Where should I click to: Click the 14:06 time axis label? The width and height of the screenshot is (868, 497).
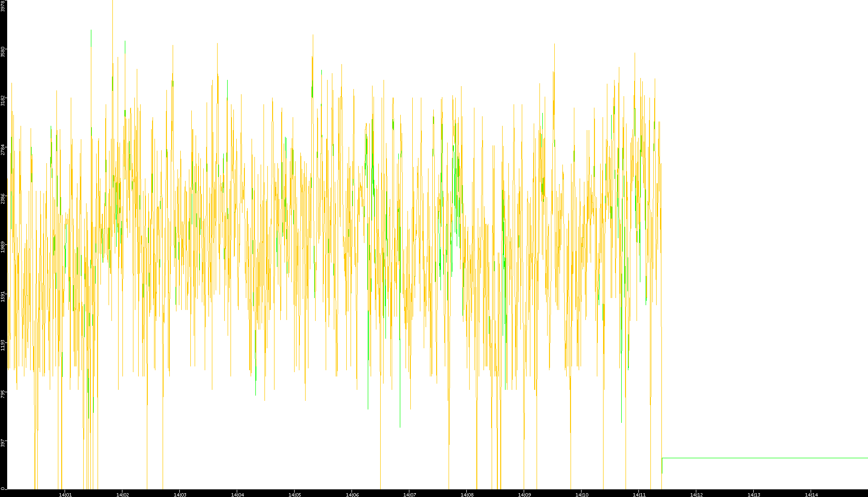point(352,495)
